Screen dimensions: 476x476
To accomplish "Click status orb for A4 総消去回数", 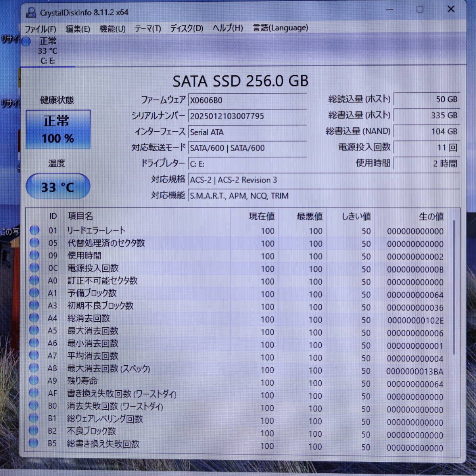I will point(35,318).
